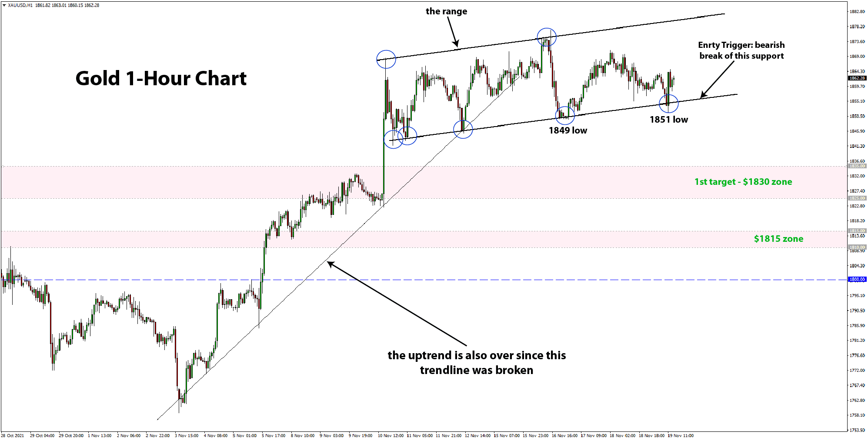Click 1845.90 on the price axis
This screenshot has width=868, height=441.
coord(857,131)
